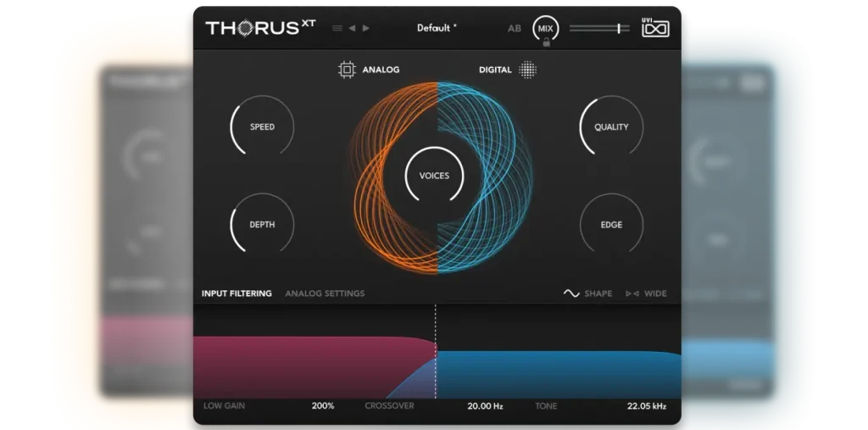
Task: Click the MIX knob
Action: [x=546, y=28]
